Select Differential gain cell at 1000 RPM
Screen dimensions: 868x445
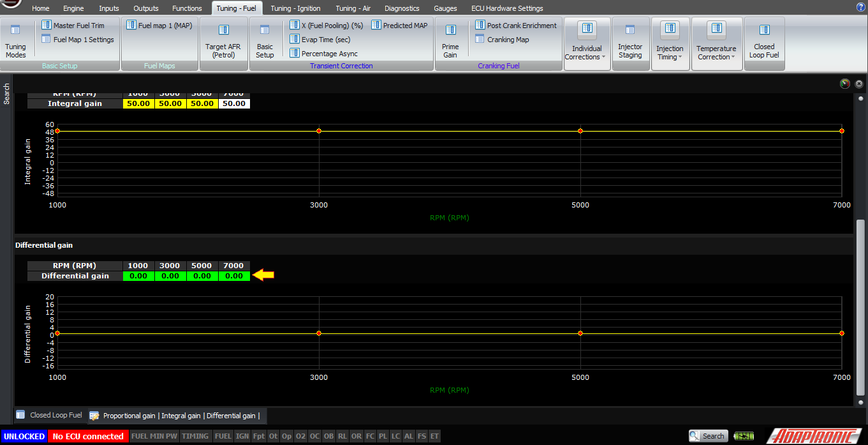click(x=138, y=276)
